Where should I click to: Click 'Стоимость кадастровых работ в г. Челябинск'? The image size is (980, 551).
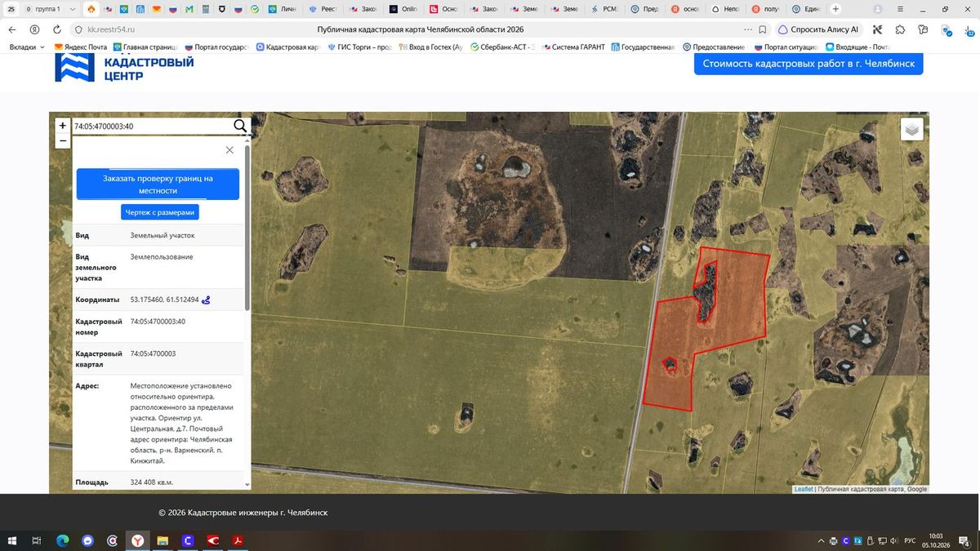[x=808, y=64]
